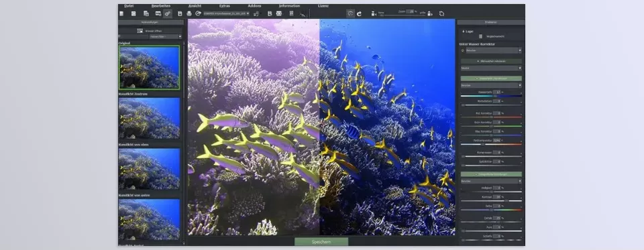
Task: Click the second toolbar icon with image frame
Action: 133,13
